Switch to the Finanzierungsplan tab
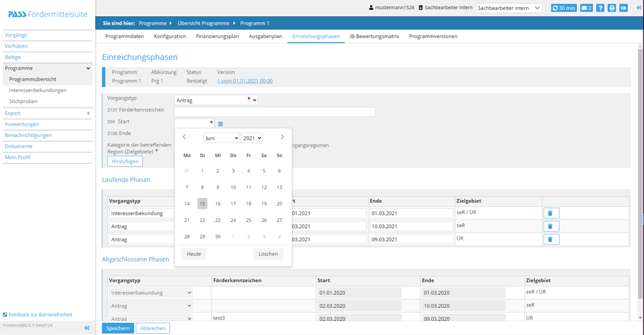Screen dimensions: 644x335 click(x=217, y=36)
